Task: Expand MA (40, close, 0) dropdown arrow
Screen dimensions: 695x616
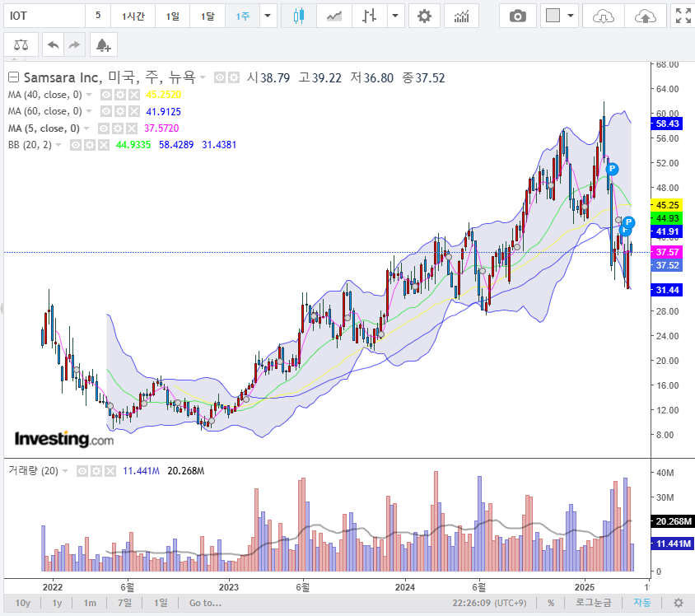Action: tap(89, 95)
